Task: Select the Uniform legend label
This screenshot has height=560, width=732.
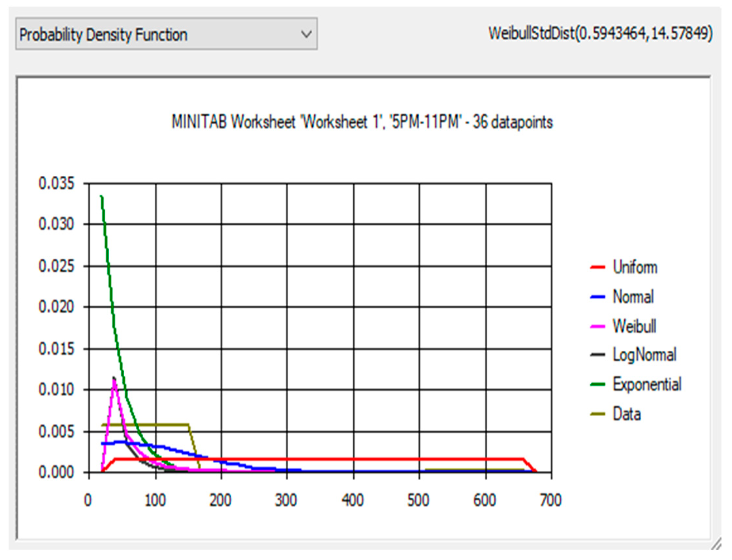Action: pyautogui.click(x=635, y=267)
